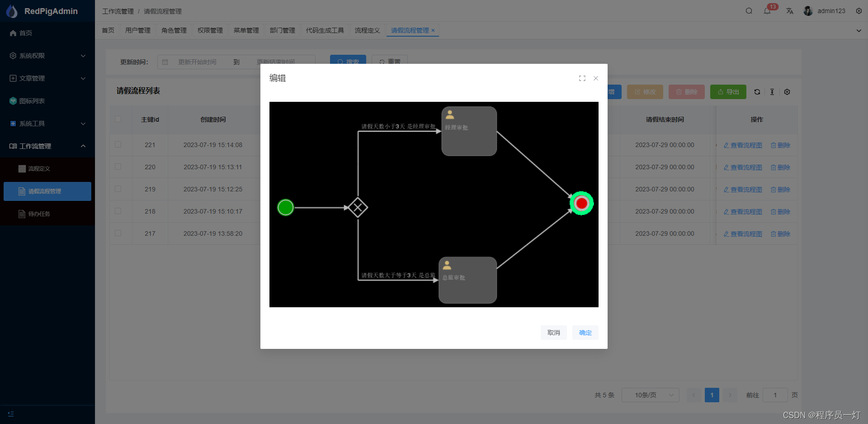This screenshot has width=868, height=424.
Task: Switch to the 流程定义 tab
Action: click(x=368, y=30)
